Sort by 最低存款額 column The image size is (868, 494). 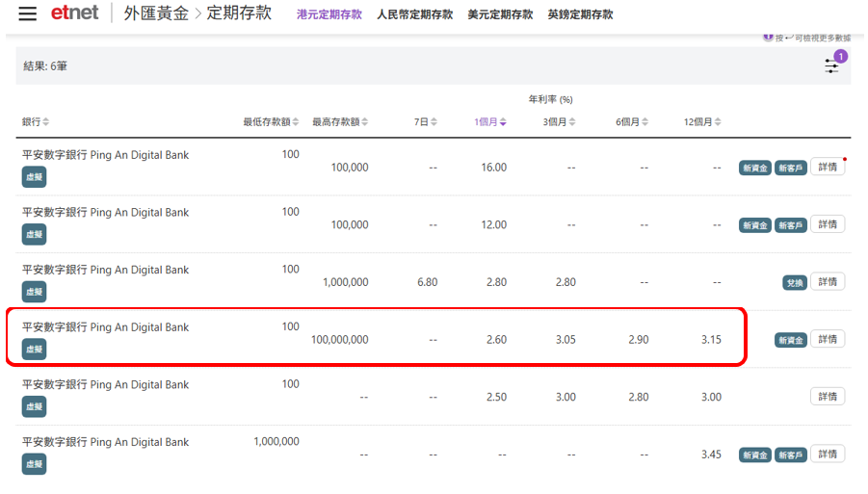(x=271, y=121)
